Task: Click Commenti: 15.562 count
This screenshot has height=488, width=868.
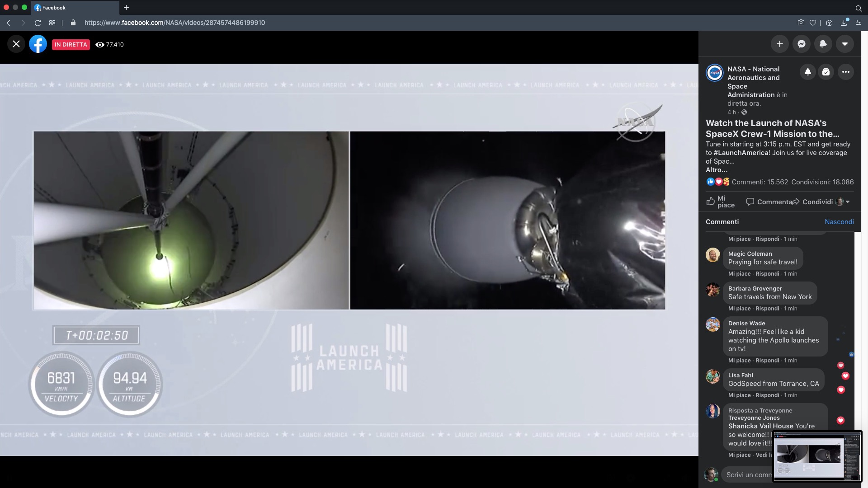Action: pyautogui.click(x=760, y=182)
